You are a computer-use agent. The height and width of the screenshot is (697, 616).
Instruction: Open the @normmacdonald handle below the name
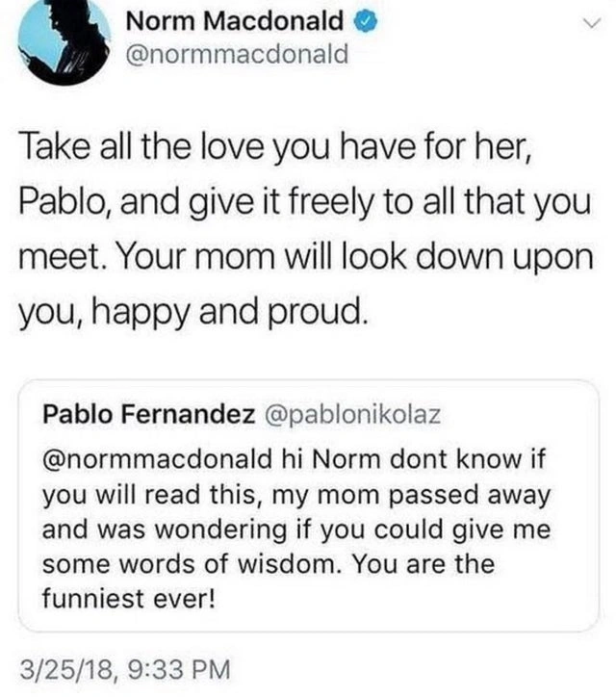point(237,55)
